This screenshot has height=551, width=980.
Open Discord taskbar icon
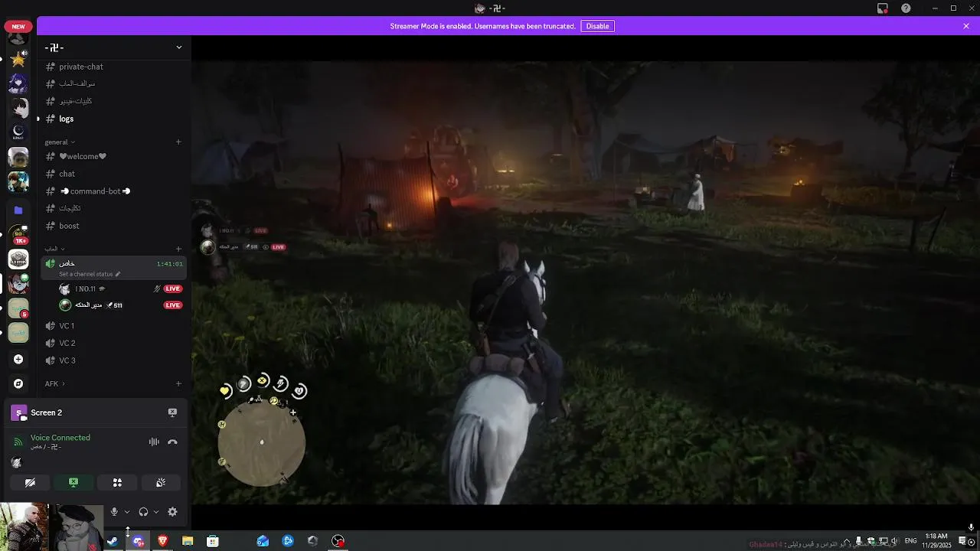pos(138,541)
